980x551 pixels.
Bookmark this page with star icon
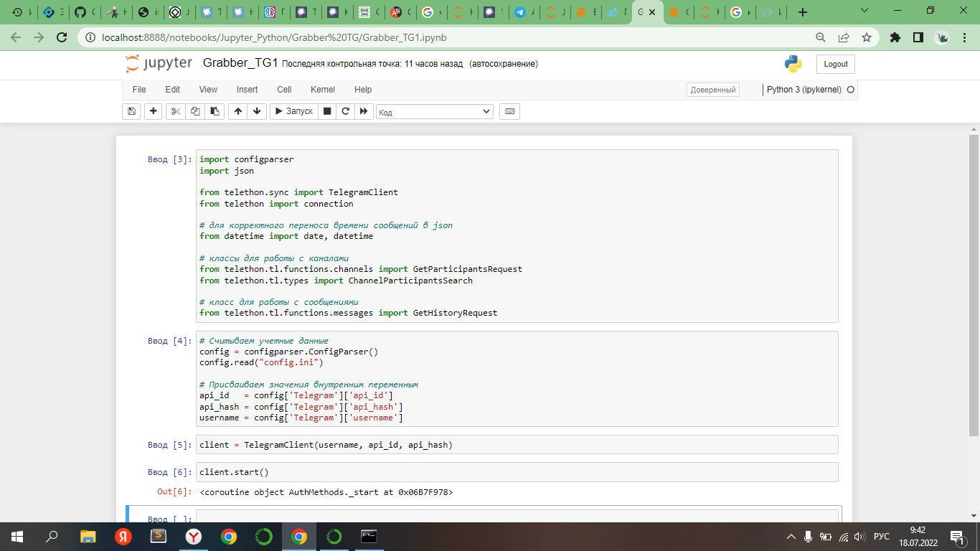point(867,37)
